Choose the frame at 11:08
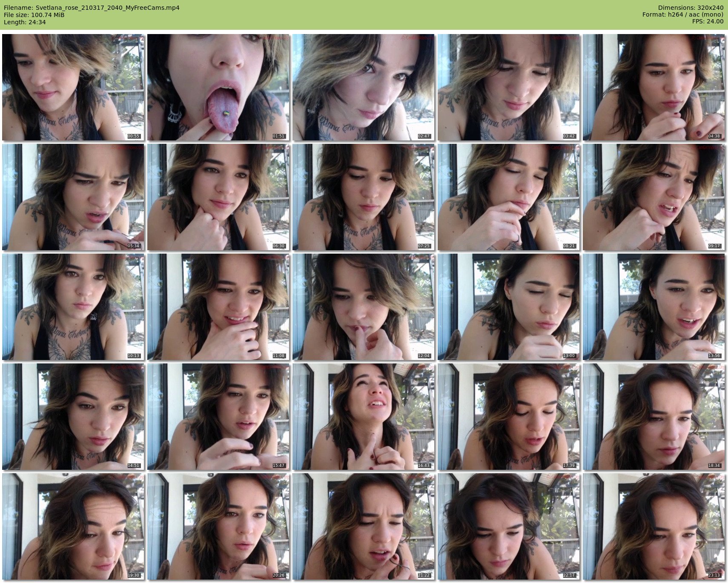 (218, 307)
